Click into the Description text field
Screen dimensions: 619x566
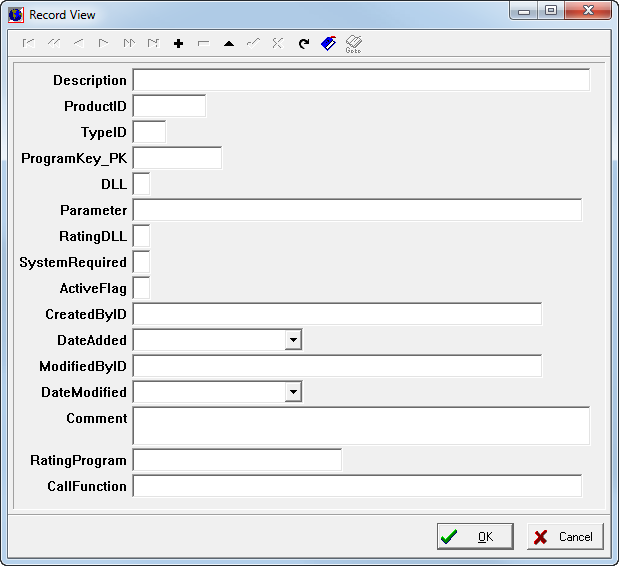click(360, 80)
